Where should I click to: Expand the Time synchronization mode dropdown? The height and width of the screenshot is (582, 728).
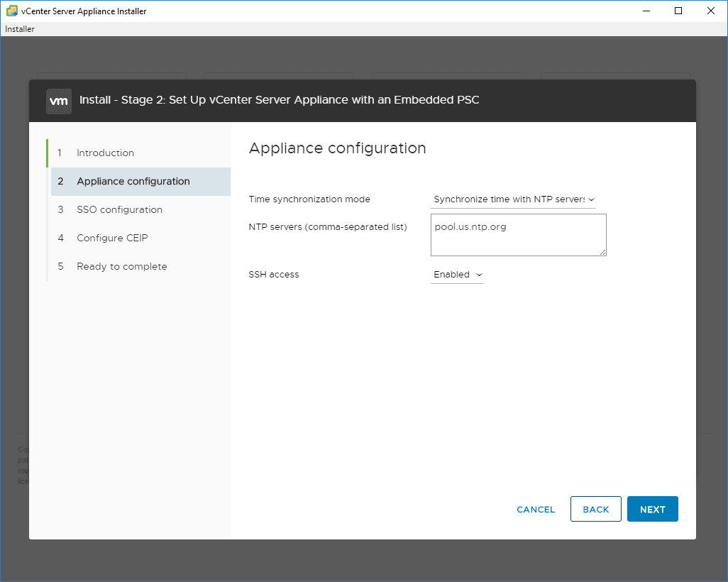click(514, 199)
